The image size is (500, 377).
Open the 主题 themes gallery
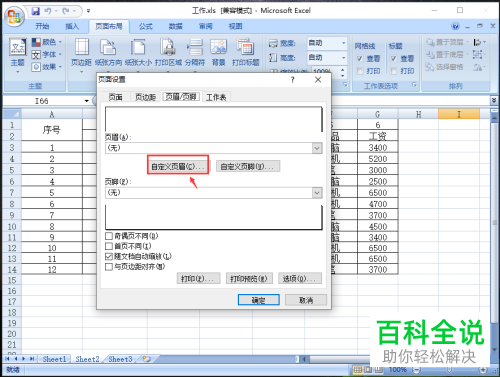[x=17, y=55]
